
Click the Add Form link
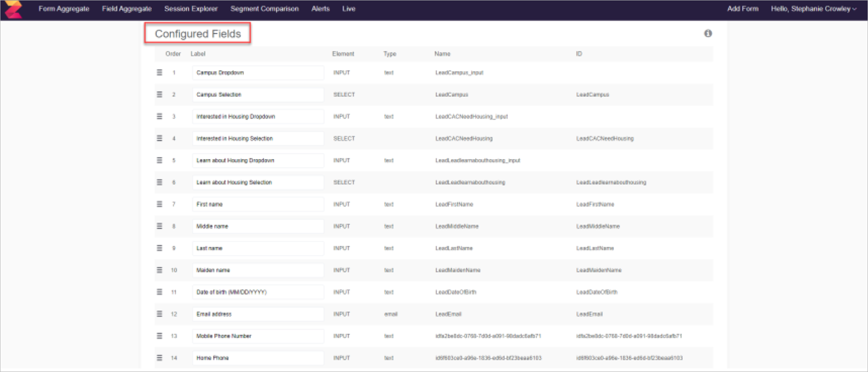(742, 9)
